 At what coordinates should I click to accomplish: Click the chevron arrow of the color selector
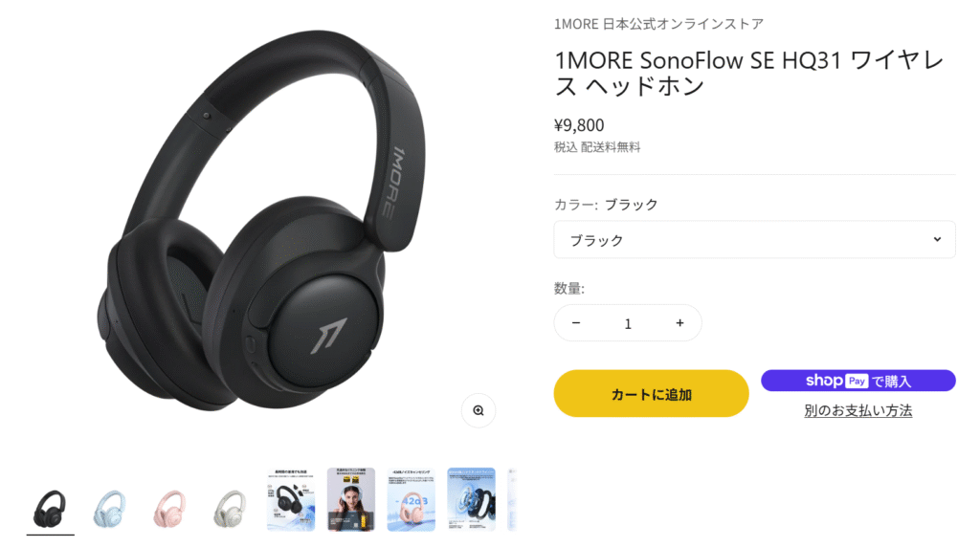click(x=937, y=239)
